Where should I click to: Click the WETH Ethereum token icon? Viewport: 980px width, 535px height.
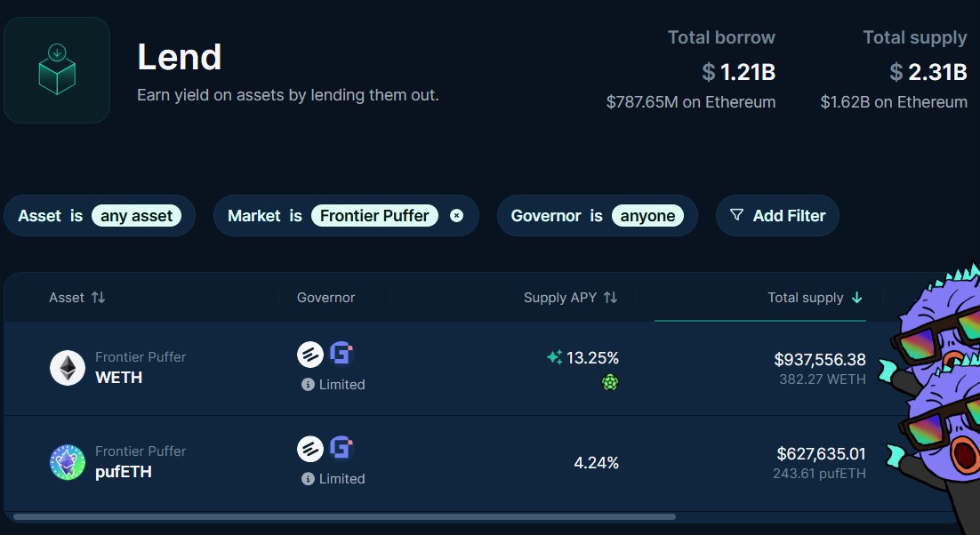coord(68,368)
